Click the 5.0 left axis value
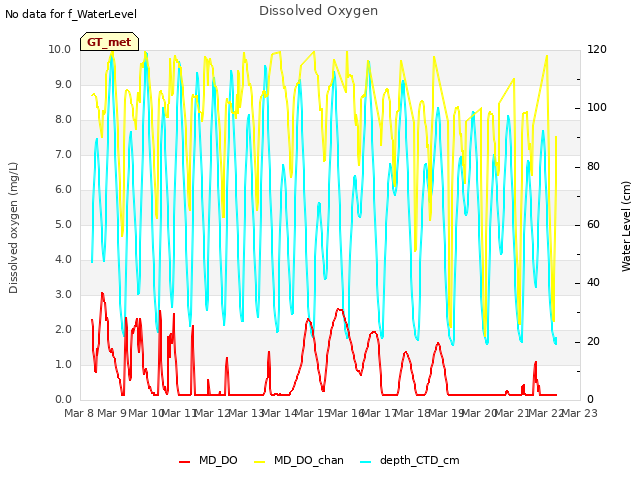This screenshot has height=480, width=640. (63, 224)
